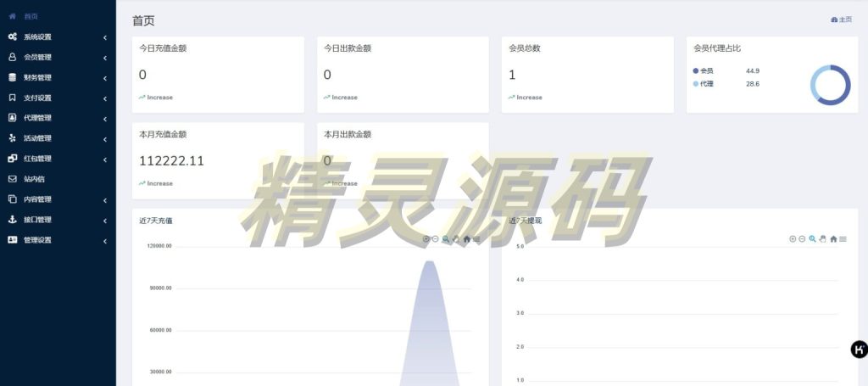Viewport: 868px width, 386px height.
Task: Click the 今日出款金额 card title
Action: tap(348, 48)
